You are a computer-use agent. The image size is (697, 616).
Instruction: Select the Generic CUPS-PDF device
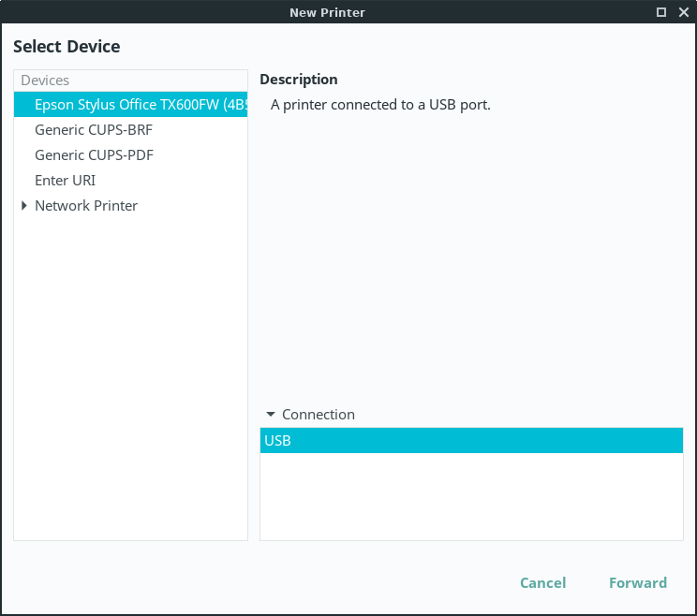coord(94,155)
